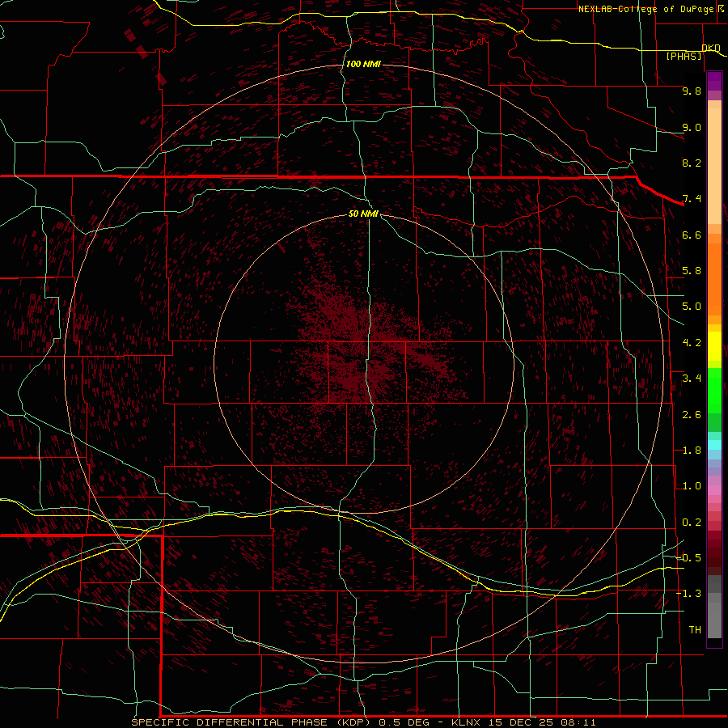The height and width of the screenshot is (728, 728).
Task: Click the Specific Differential Phase (KDP) caption
Action: click(x=249, y=722)
